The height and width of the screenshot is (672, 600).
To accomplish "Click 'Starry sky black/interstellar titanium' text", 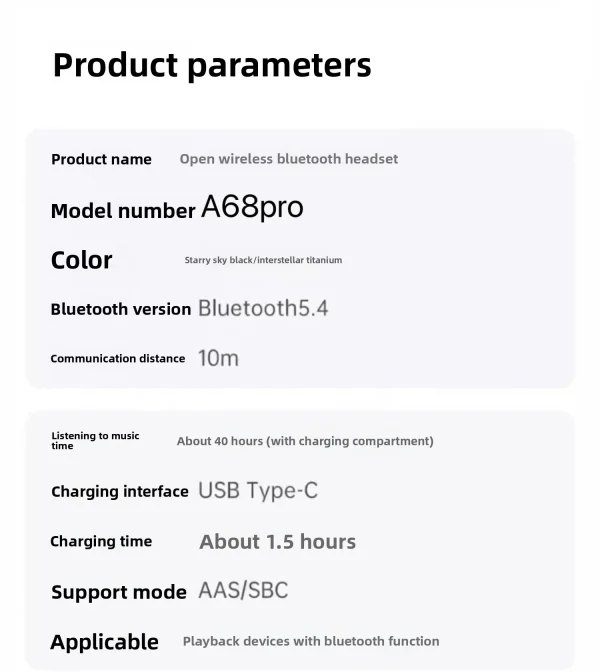I will click(263, 260).
